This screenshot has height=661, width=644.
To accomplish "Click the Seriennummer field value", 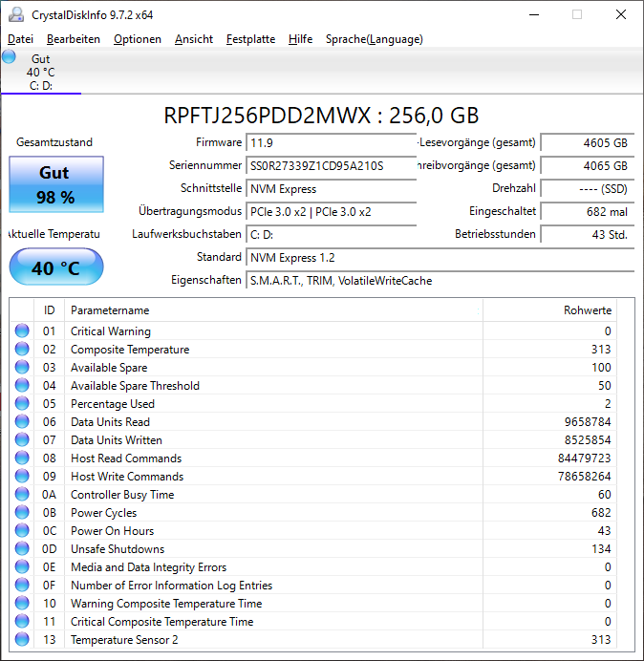I will (331, 165).
